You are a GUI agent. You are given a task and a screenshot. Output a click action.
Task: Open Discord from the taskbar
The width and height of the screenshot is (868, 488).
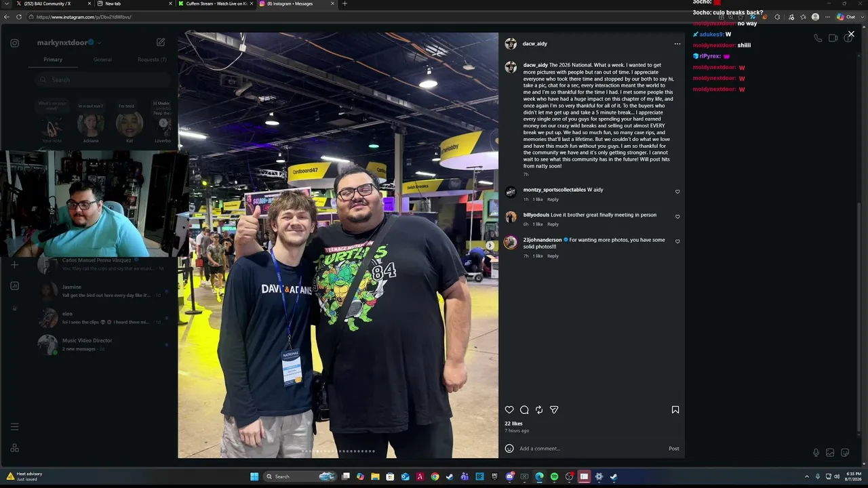[509, 476]
